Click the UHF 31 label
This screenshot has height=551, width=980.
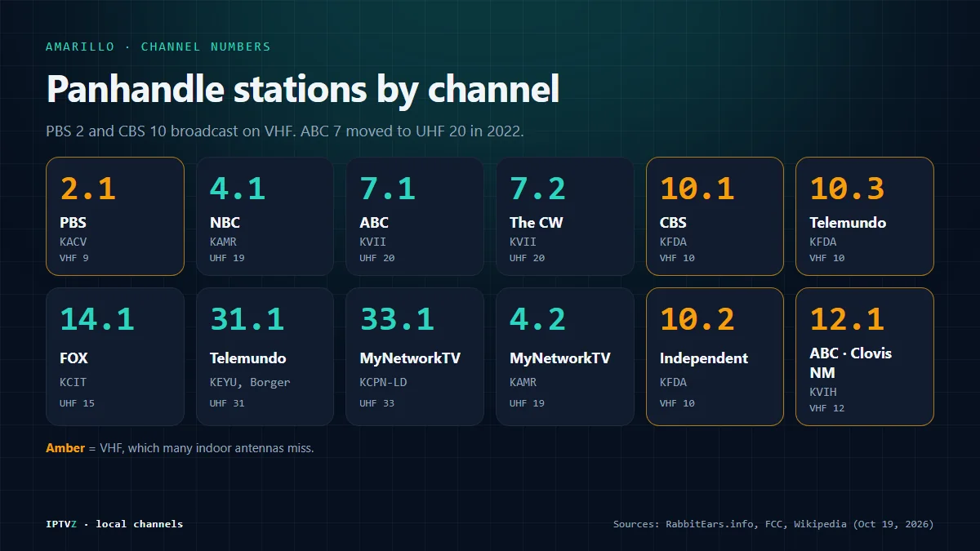click(227, 403)
